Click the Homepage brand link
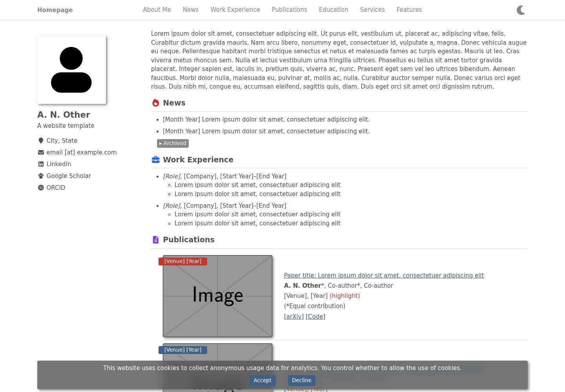 pos(55,10)
